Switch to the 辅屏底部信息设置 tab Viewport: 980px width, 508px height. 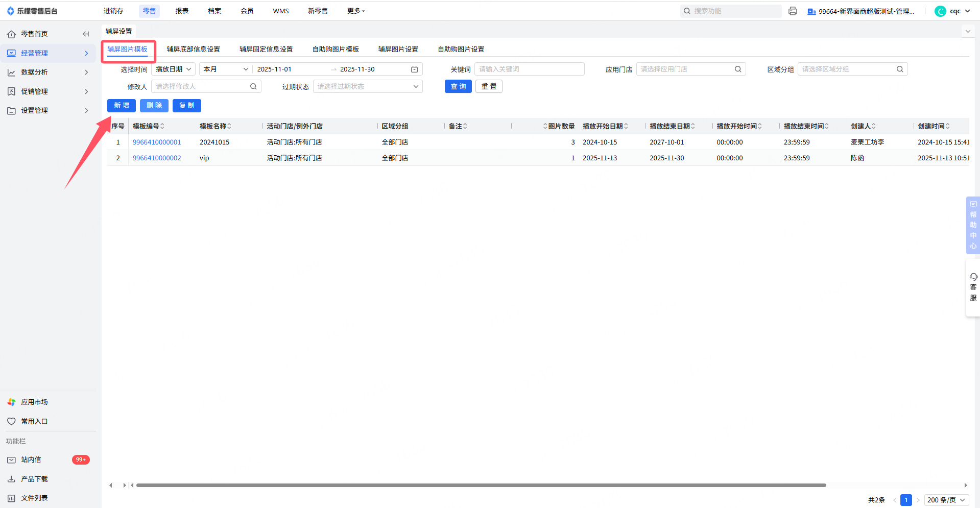(193, 49)
